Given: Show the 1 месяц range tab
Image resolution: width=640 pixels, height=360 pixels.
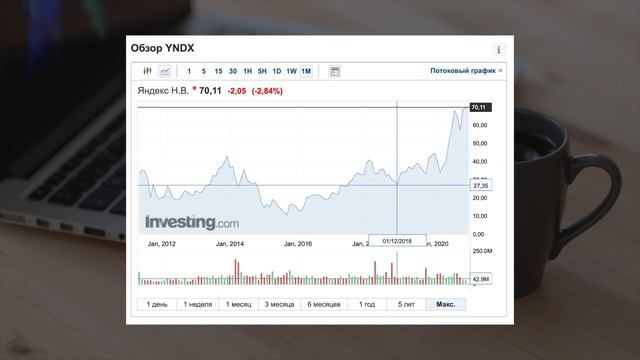Looking at the screenshot, I should (x=239, y=304).
